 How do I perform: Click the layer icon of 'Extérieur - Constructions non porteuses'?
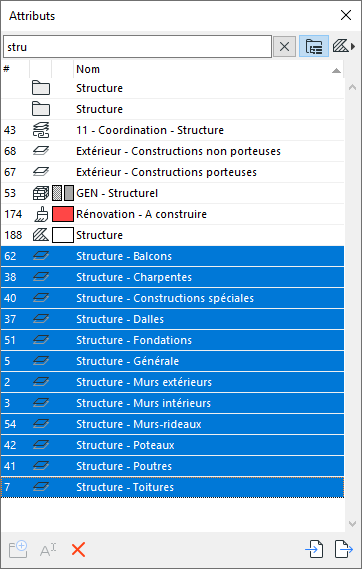[x=41, y=151]
